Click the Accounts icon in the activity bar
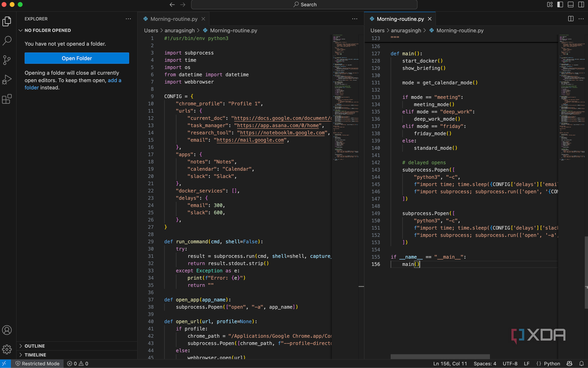Screen dimensions: 588x368 pyautogui.click(x=7, y=330)
